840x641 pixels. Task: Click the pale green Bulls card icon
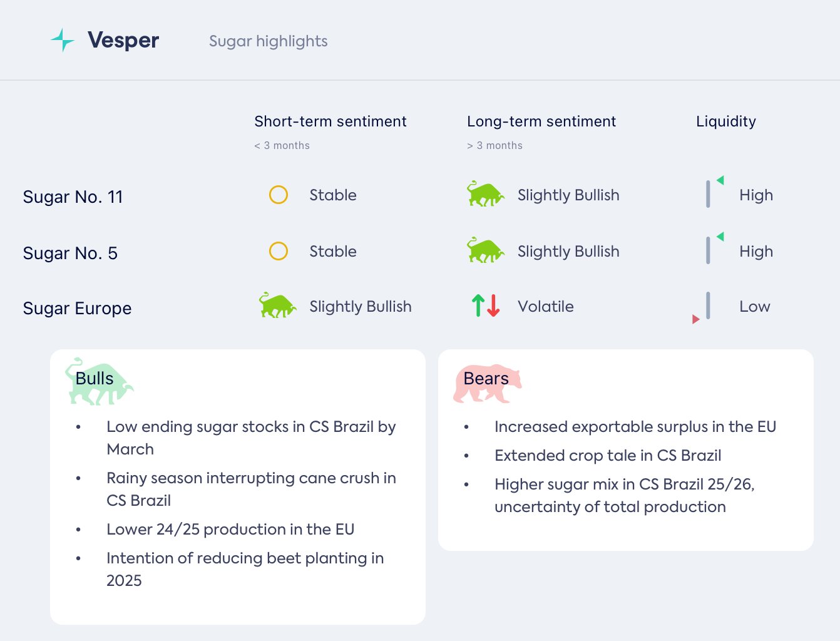99,381
